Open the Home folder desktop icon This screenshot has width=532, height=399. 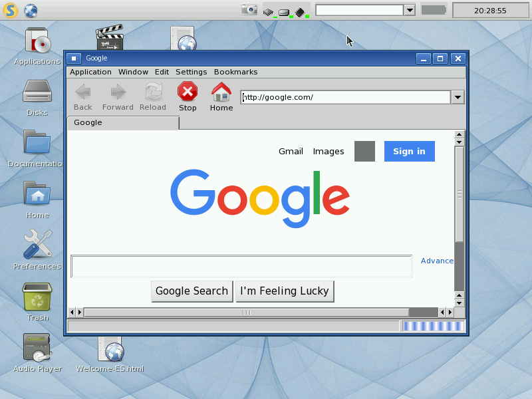point(37,193)
